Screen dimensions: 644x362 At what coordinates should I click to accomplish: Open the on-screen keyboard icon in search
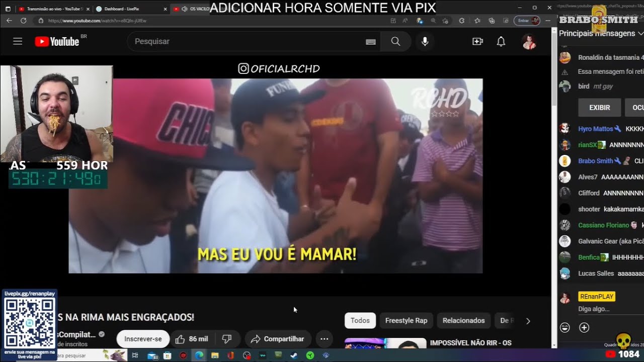click(371, 42)
